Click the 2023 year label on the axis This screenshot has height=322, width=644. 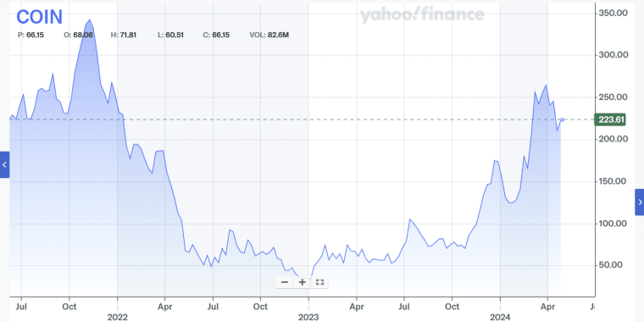click(308, 317)
